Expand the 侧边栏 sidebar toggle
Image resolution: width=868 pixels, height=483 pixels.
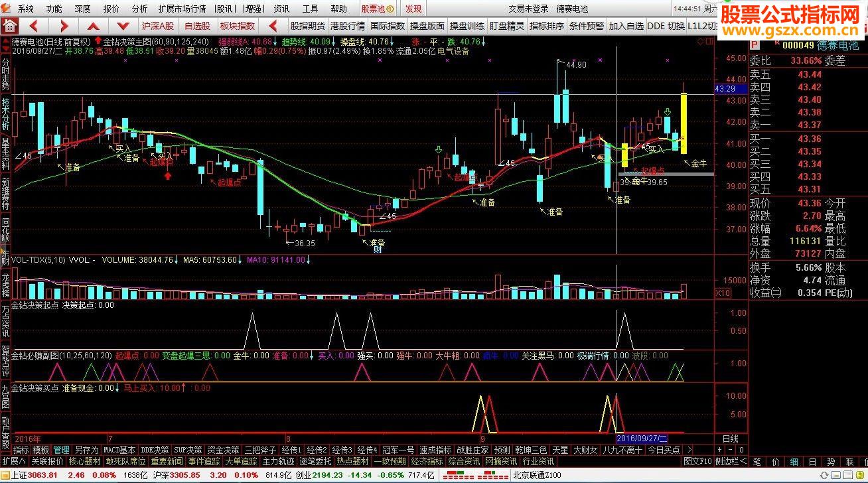[730, 461]
